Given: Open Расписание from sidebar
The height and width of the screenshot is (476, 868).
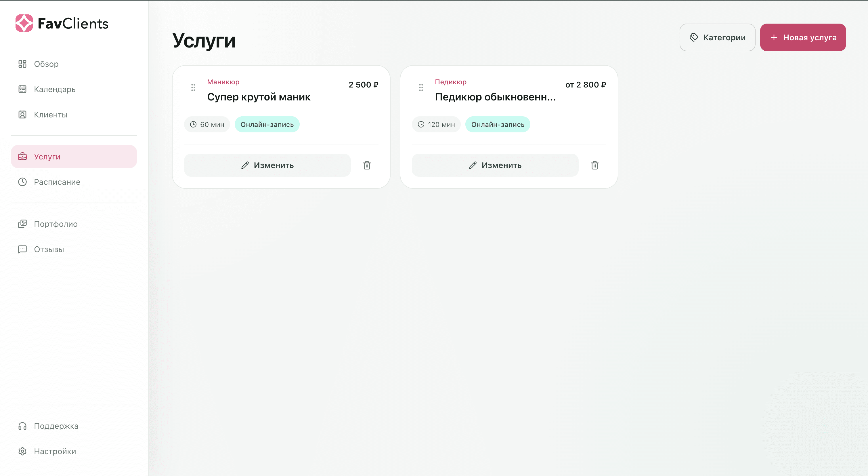Looking at the screenshot, I should pos(74,182).
